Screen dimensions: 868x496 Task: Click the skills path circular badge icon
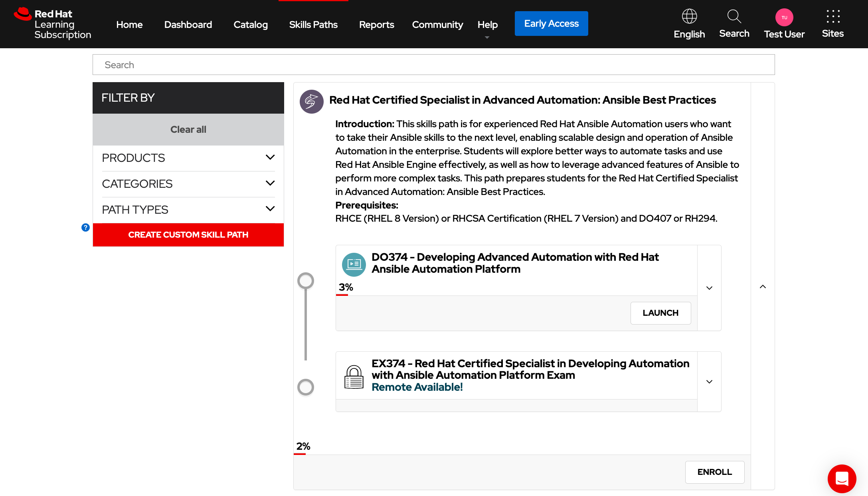(311, 102)
